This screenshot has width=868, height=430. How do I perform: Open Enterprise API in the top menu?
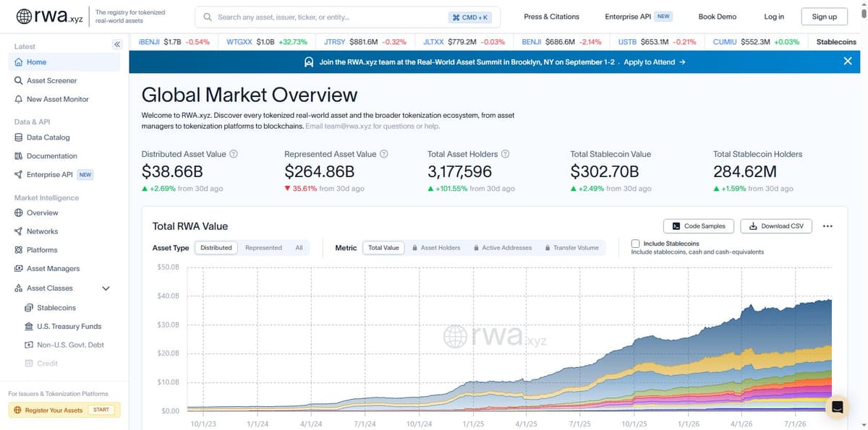pos(638,17)
